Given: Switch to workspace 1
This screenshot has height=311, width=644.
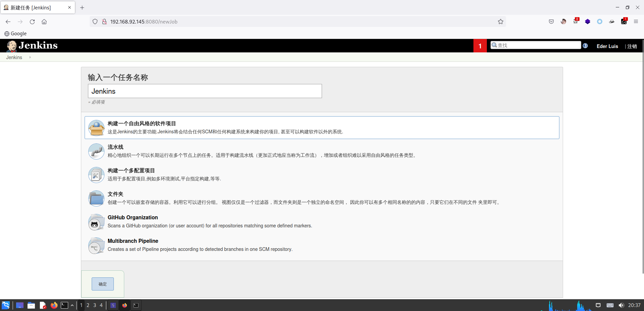Looking at the screenshot, I should click(x=81, y=305).
